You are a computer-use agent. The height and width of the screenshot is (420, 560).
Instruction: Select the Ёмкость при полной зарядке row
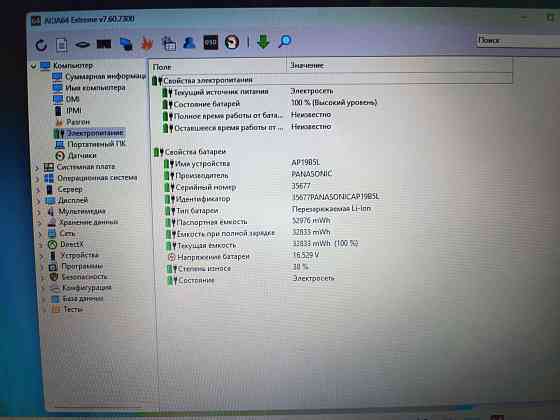pos(226,234)
